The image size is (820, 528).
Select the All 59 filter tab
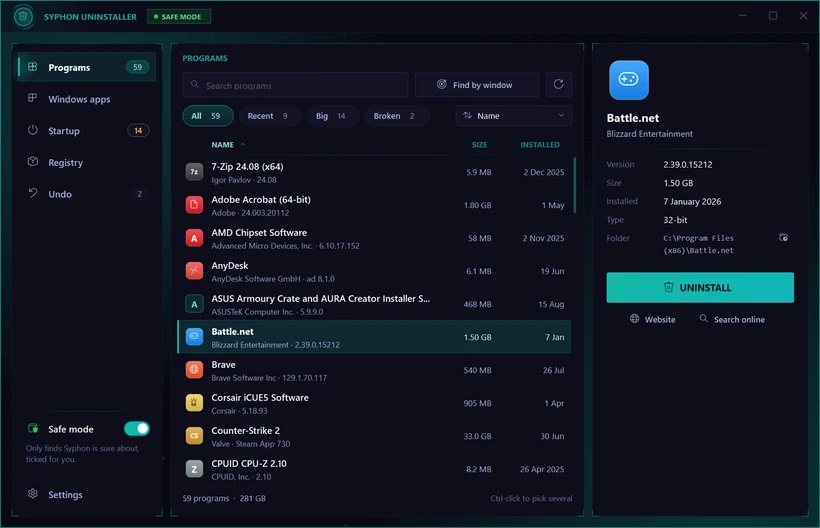[x=208, y=116]
